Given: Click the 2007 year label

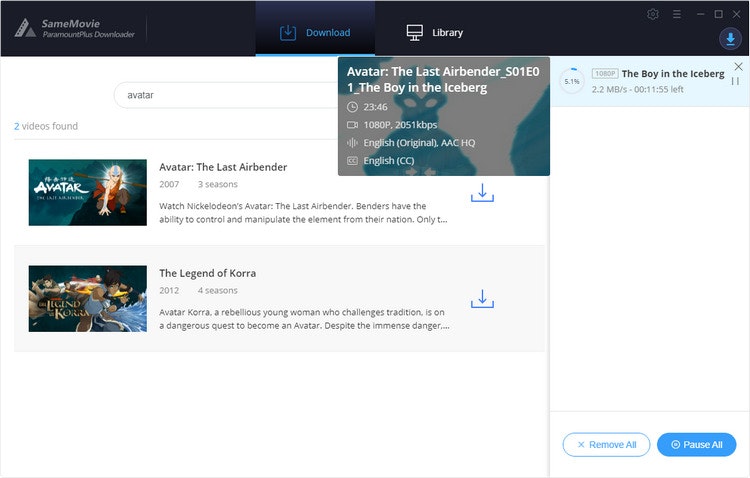Looking at the screenshot, I should click(169, 184).
